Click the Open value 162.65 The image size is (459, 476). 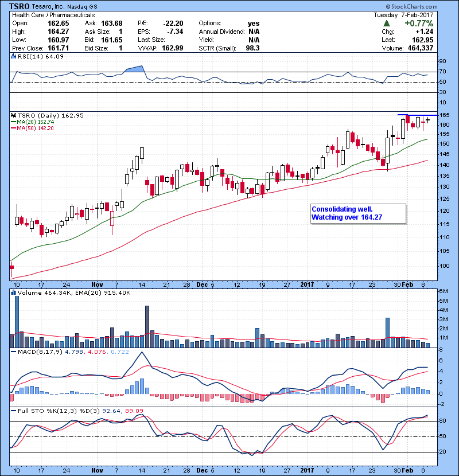pyautogui.click(x=59, y=24)
